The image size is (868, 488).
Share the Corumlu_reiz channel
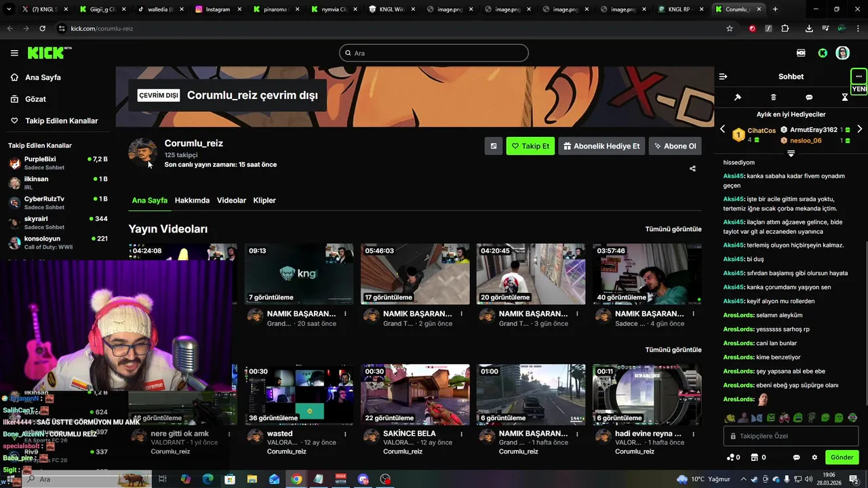[692, 169]
